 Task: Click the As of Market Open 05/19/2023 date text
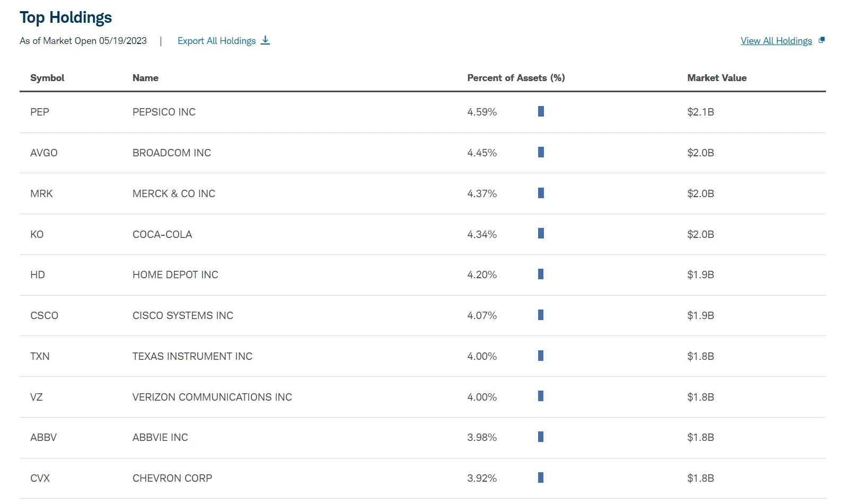(x=83, y=41)
